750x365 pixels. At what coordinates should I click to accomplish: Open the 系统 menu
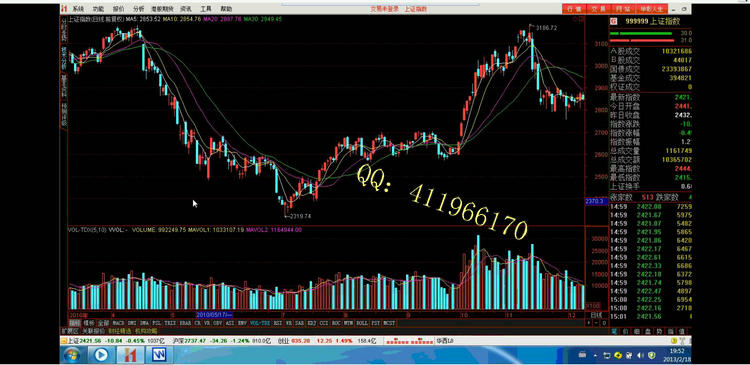77,9
